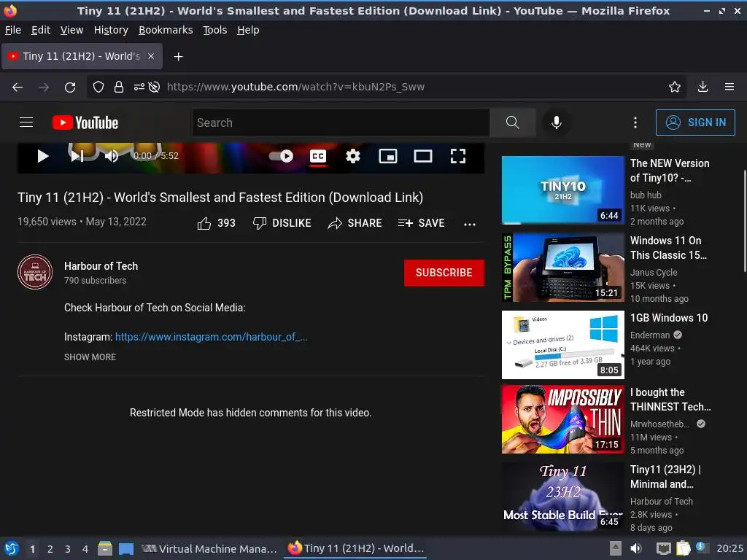
Task: Click the autoplay blocked icon in address bar
Action: [x=154, y=87]
